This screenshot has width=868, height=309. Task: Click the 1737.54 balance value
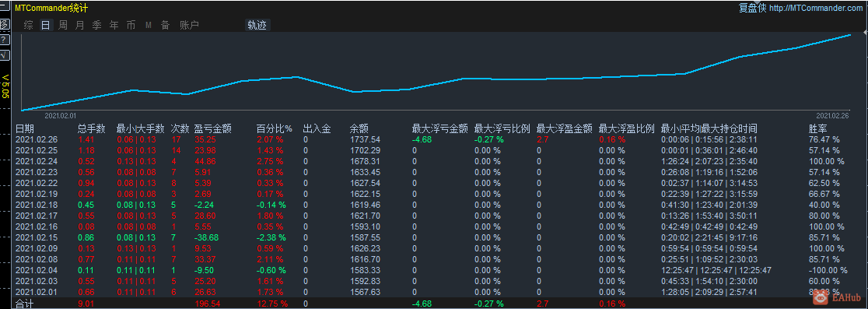[365, 139]
